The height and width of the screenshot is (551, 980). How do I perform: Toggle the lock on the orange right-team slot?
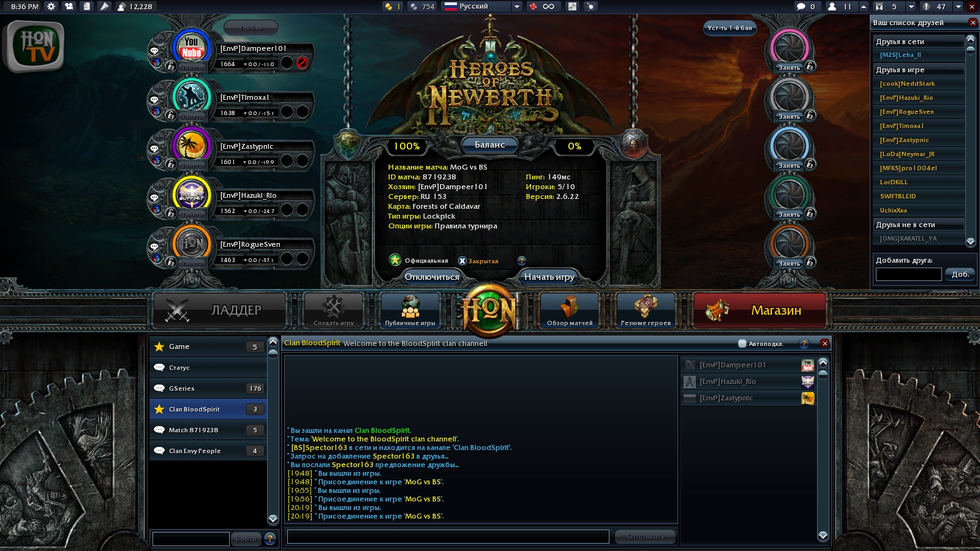[x=810, y=262]
